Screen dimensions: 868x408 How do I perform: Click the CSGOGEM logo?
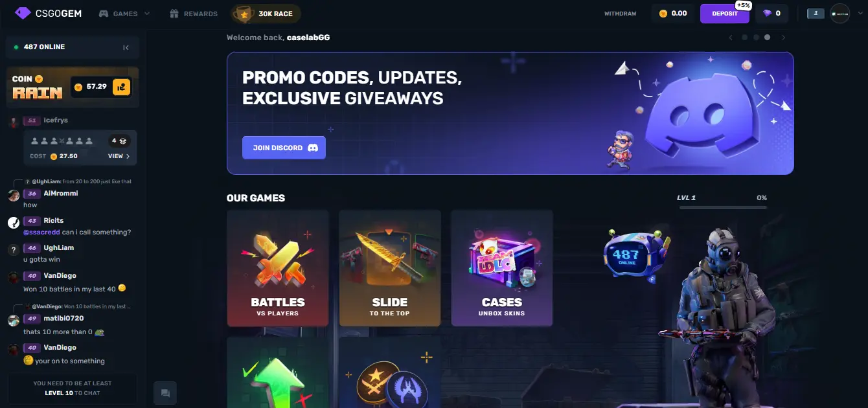(48, 13)
